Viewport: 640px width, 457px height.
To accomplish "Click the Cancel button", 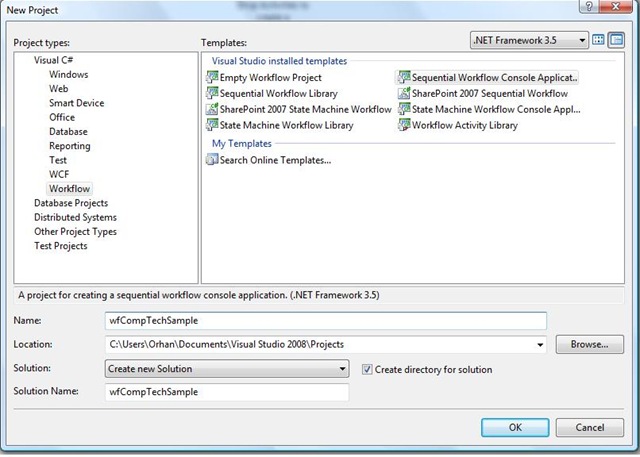I will coord(590,427).
